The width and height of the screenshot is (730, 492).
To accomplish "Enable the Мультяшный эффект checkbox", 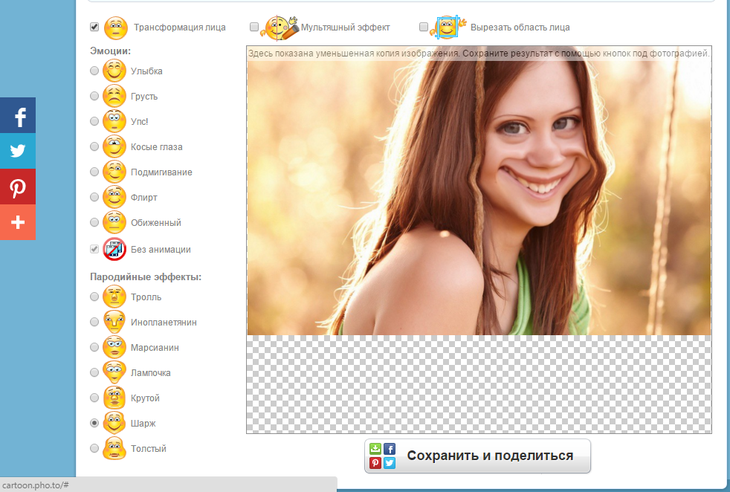I will (x=254, y=27).
